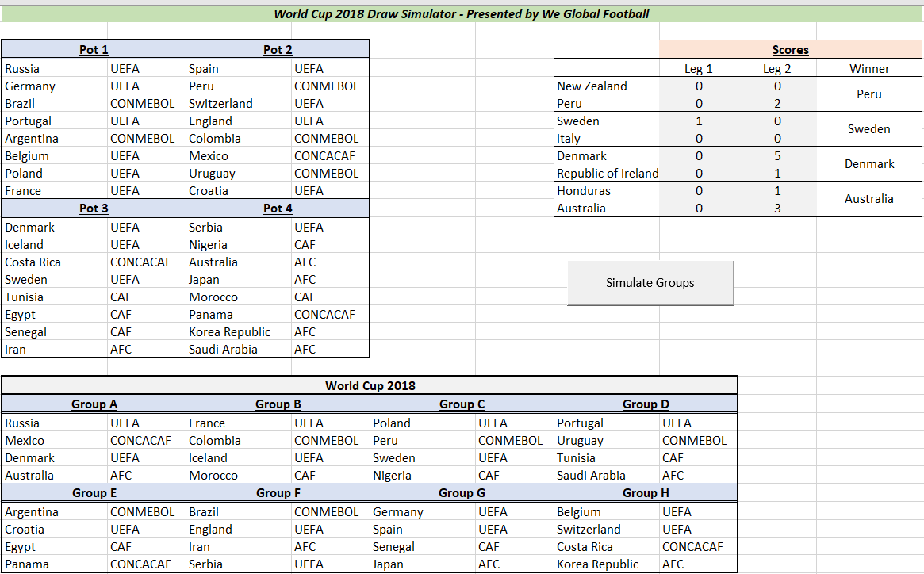Select the Group H header cell
924x574 pixels.
click(x=646, y=493)
